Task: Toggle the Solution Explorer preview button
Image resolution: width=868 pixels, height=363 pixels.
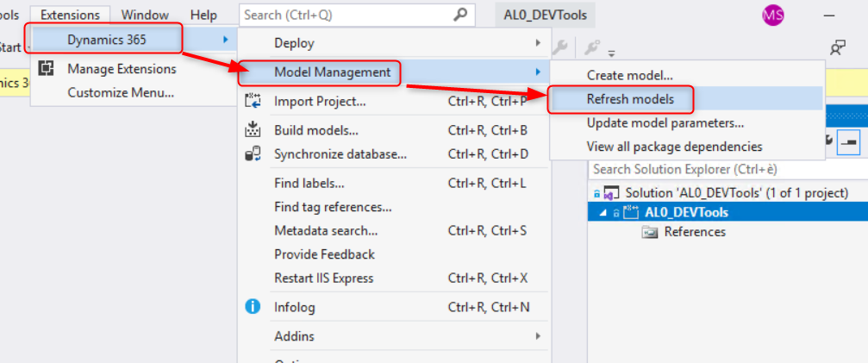Action: tap(849, 141)
